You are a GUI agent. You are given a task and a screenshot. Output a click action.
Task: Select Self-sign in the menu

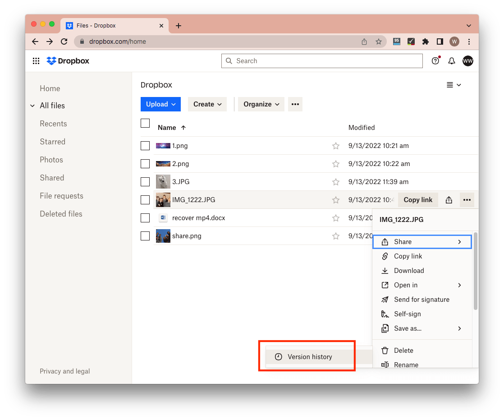pyautogui.click(x=422, y=314)
